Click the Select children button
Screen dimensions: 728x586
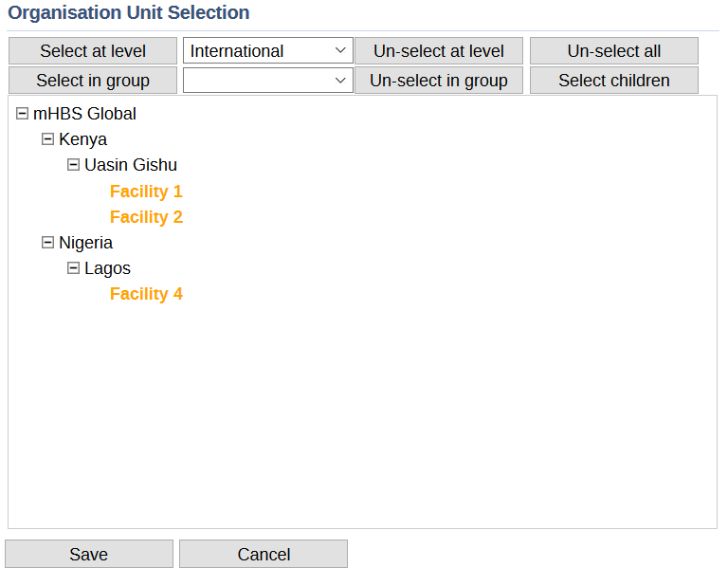click(x=613, y=81)
